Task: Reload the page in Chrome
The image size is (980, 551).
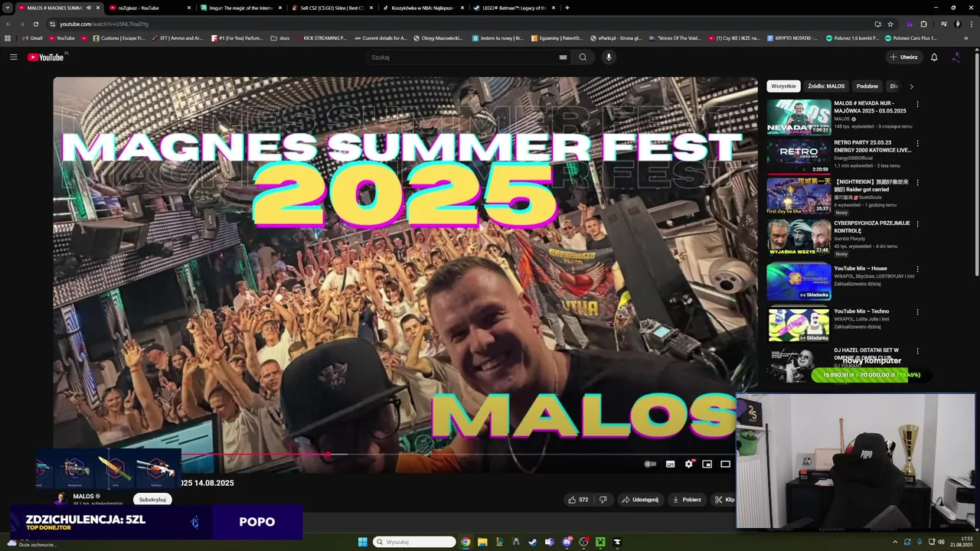Action: tap(35, 24)
